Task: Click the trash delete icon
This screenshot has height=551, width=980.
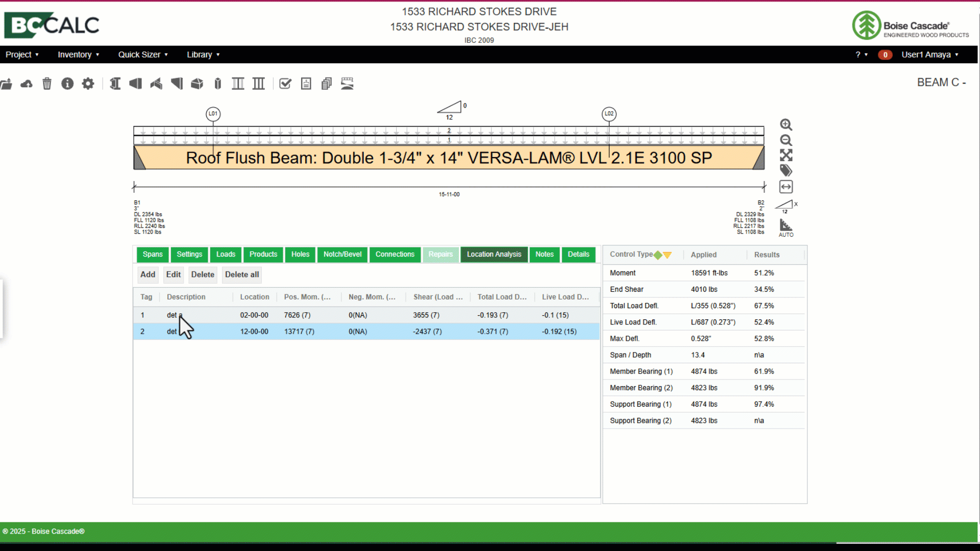Action: click(x=47, y=84)
